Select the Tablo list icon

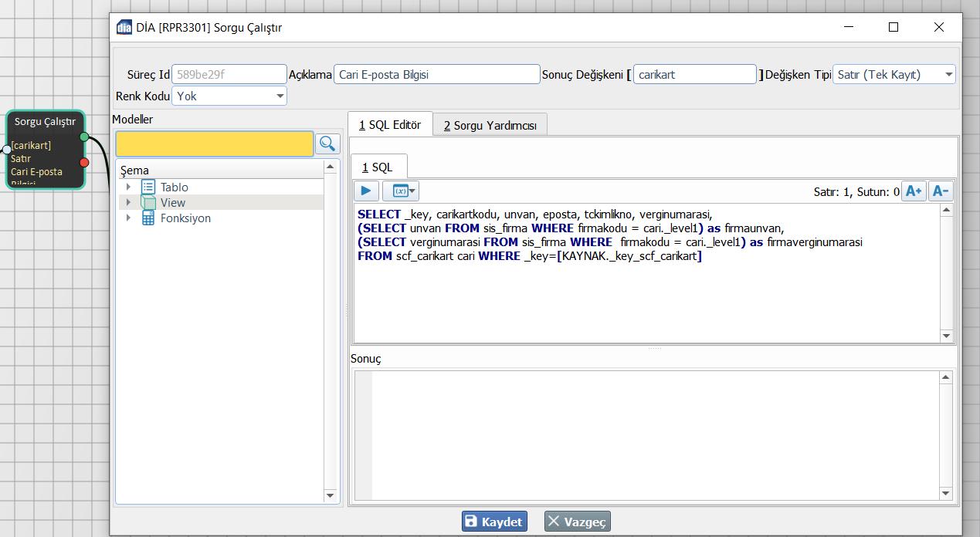tap(148, 187)
